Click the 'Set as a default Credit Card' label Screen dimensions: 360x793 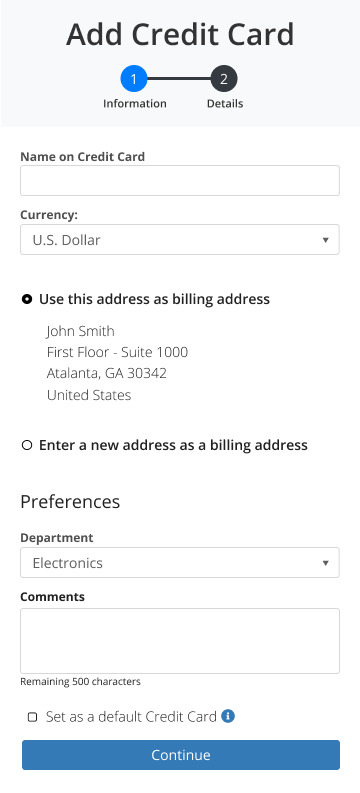click(x=131, y=716)
